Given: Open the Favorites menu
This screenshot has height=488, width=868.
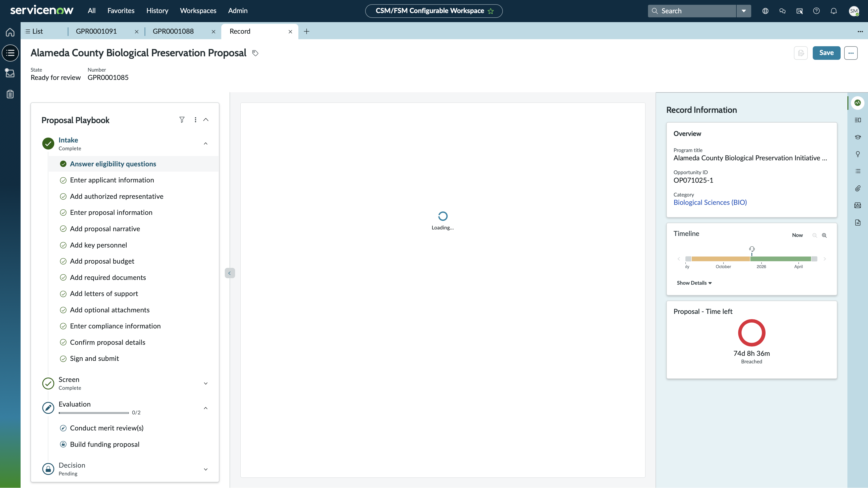Looking at the screenshot, I should click(121, 11).
